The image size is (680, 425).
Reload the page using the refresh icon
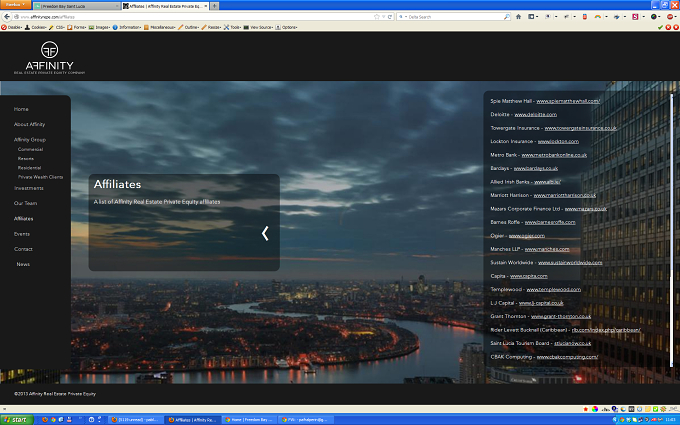point(390,16)
